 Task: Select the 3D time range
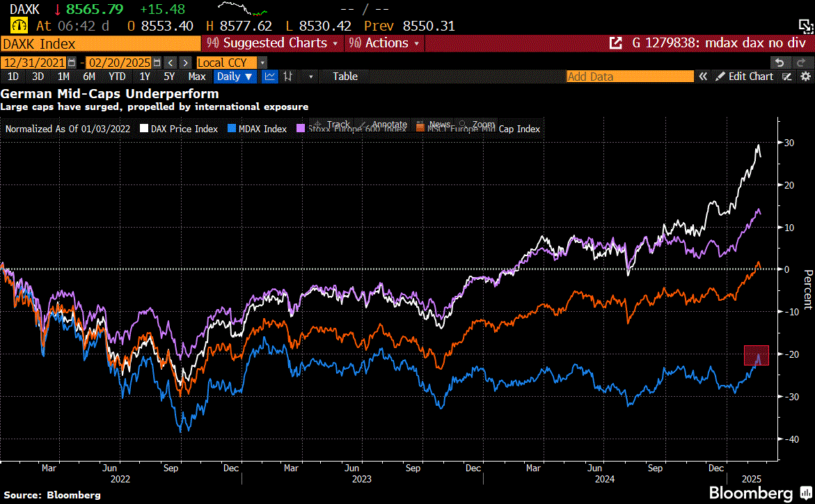click(x=38, y=77)
